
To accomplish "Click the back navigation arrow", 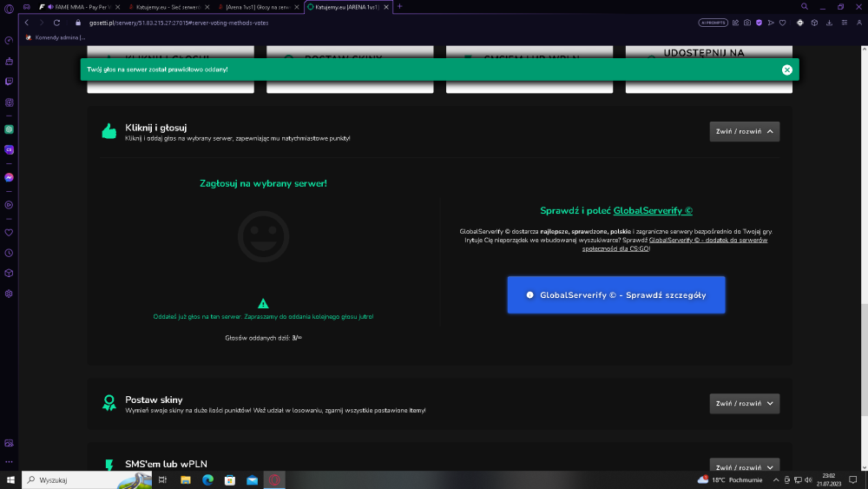I will 27,23.
